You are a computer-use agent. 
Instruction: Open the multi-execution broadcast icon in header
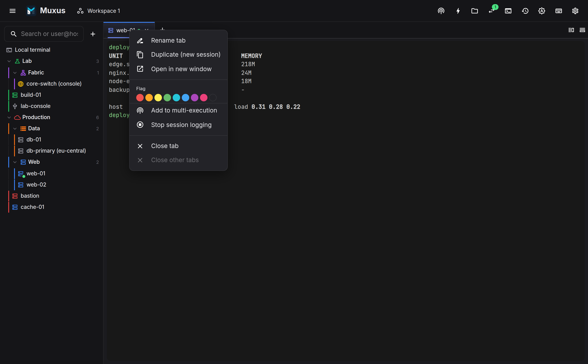pyautogui.click(x=441, y=11)
